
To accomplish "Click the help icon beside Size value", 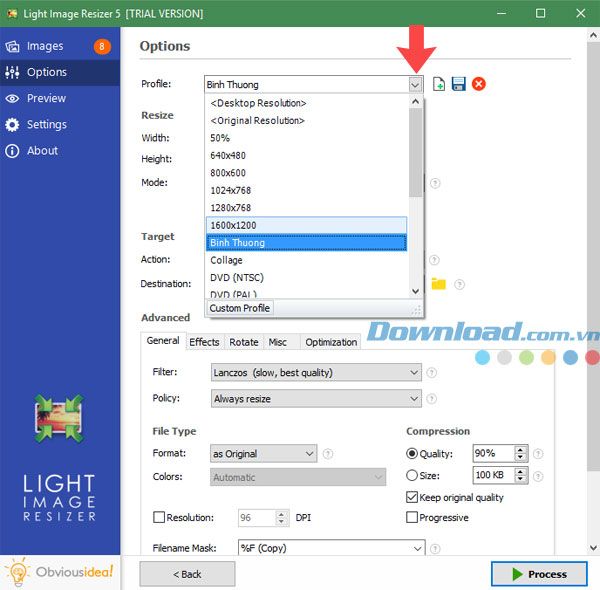I will point(538,476).
